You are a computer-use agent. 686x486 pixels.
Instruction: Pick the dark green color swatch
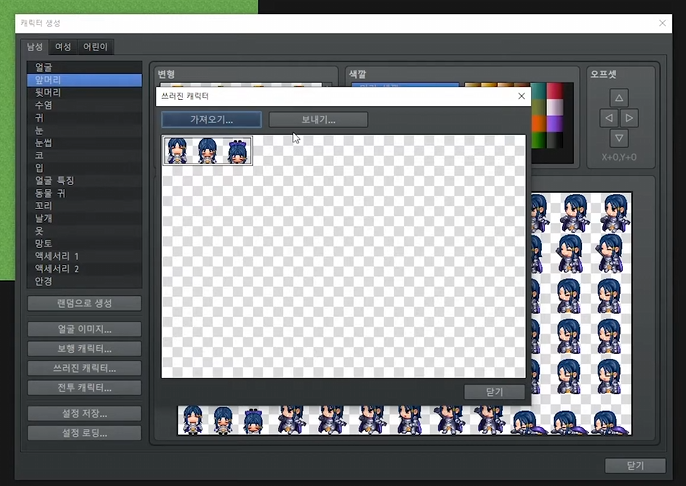(x=539, y=140)
